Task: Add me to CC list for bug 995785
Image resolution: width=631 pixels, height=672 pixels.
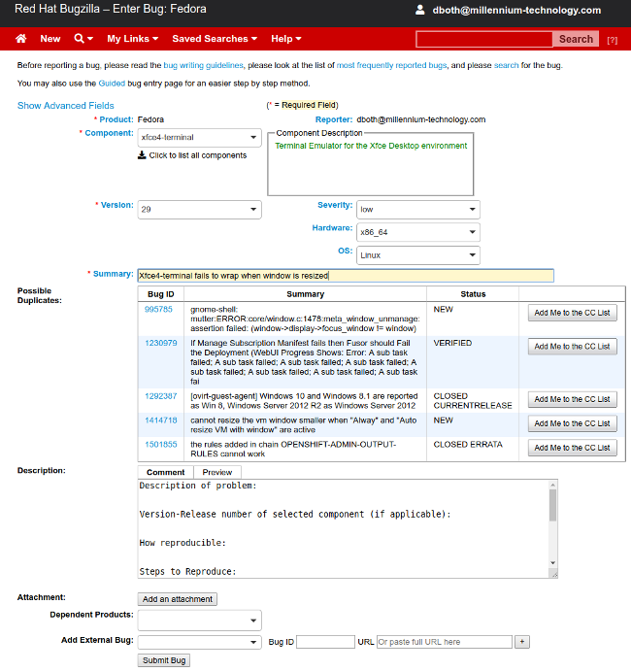Action: click(x=573, y=313)
